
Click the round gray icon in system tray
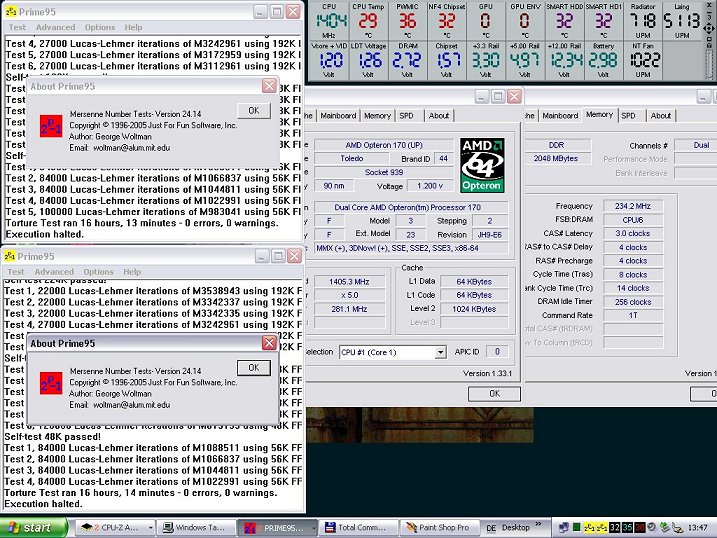(652, 527)
